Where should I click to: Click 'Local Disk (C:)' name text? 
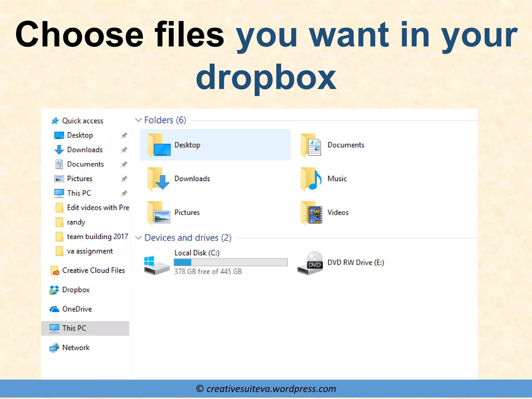coord(197,253)
